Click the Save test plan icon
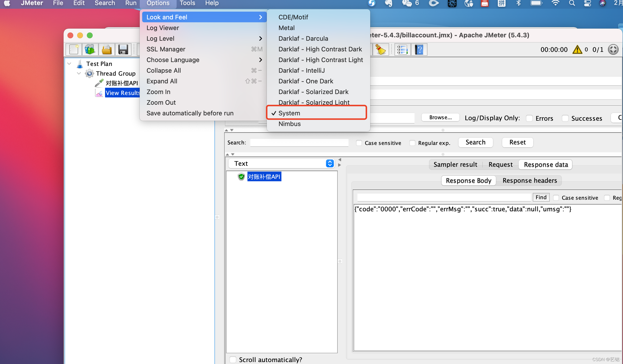 point(123,48)
